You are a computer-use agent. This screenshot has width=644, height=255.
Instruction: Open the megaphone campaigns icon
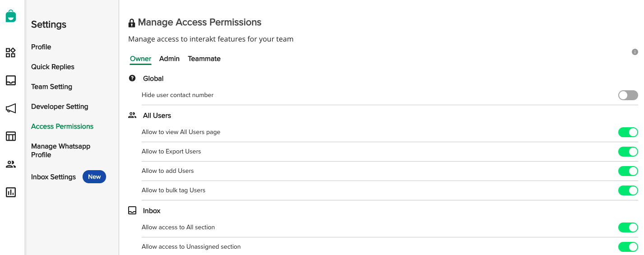(x=11, y=108)
